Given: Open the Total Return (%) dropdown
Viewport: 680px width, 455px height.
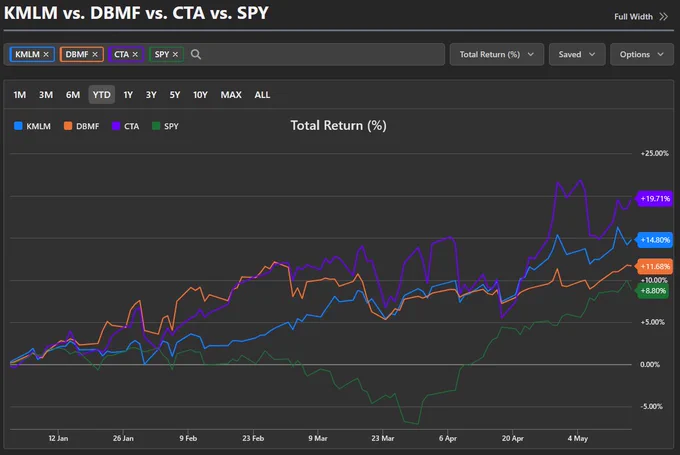Looking at the screenshot, I should point(497,54).
